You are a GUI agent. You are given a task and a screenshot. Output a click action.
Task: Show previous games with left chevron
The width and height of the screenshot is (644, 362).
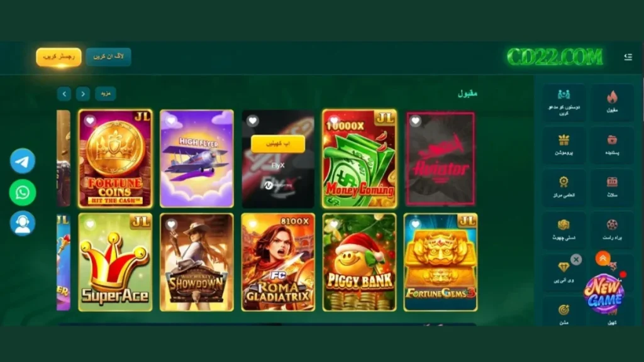click(64, 94)
